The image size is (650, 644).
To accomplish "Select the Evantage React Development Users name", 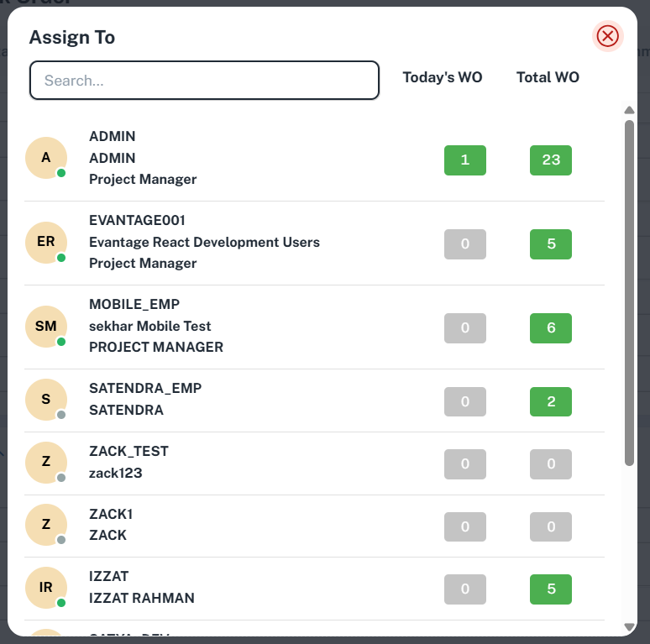I will [204, 242].
